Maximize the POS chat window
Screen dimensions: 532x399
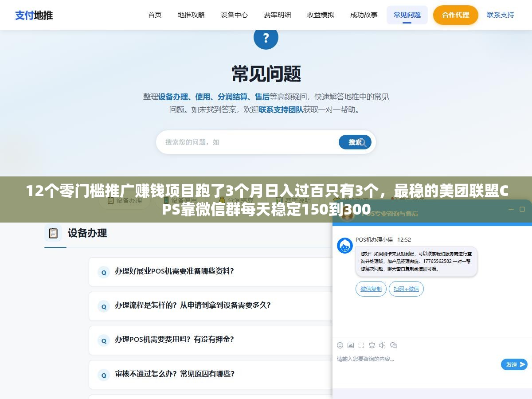point(522,209)
